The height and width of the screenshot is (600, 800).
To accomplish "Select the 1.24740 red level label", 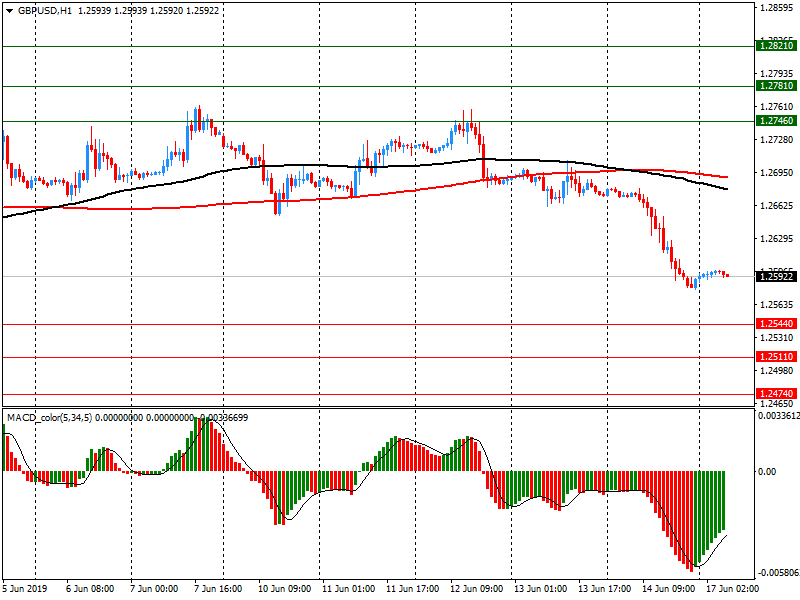I will tap(776, 394).
